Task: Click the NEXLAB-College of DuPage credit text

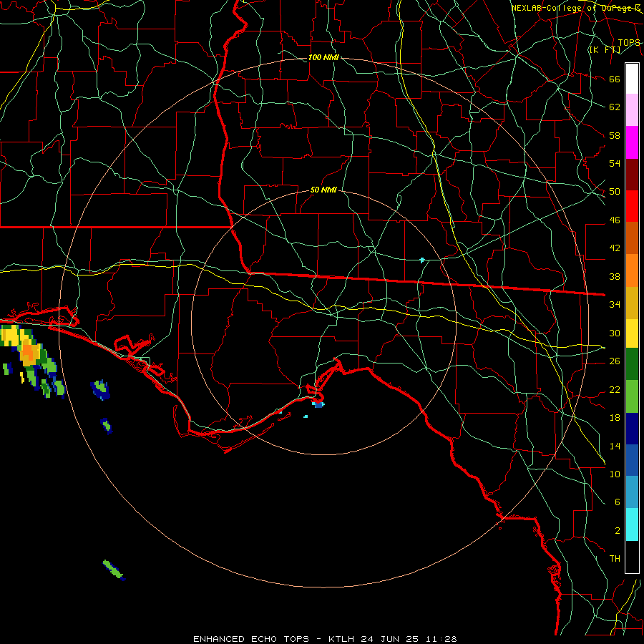Action: tap(575, 8)
